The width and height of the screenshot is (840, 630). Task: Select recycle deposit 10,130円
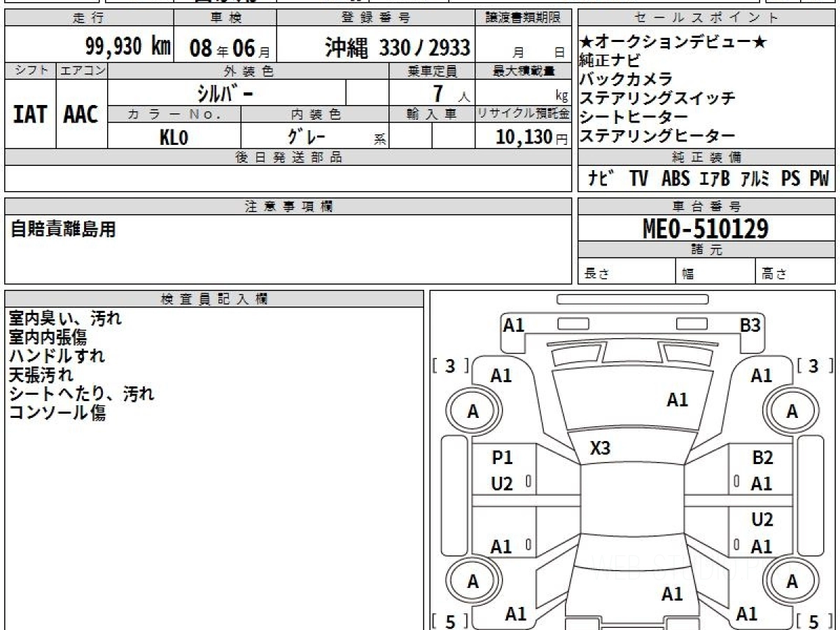tap(532, 137)
